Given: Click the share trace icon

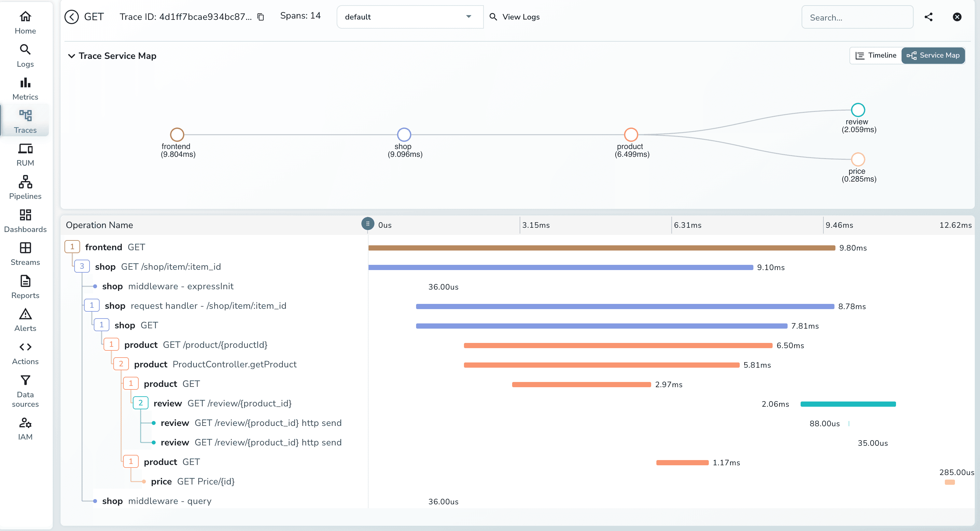Looking at the screenshot, I should pyautogui.click(x=928, y=17).
